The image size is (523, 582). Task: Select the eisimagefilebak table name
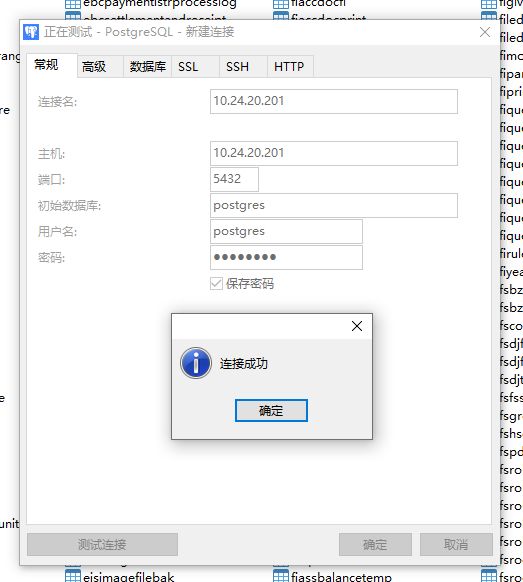point(128,577)
